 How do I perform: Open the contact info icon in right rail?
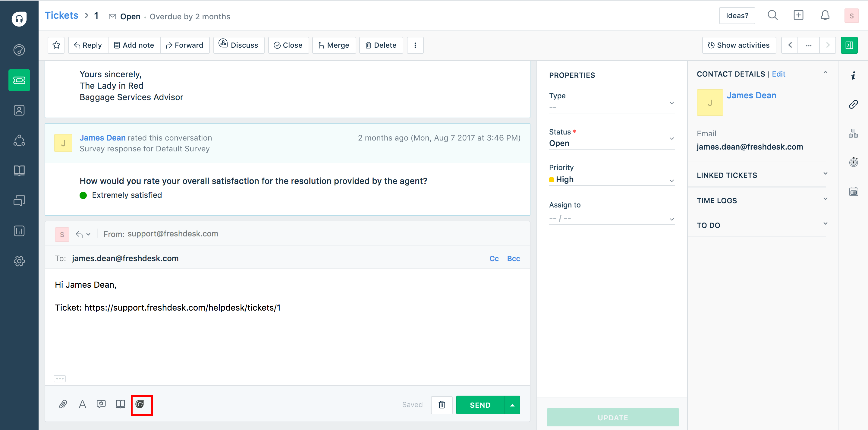click(x=853, y=76)
